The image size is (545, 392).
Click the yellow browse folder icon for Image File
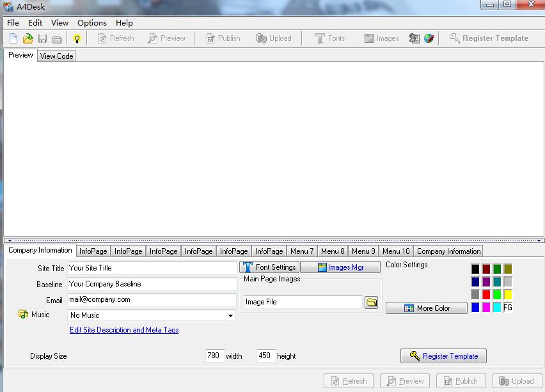coord(371,302)
